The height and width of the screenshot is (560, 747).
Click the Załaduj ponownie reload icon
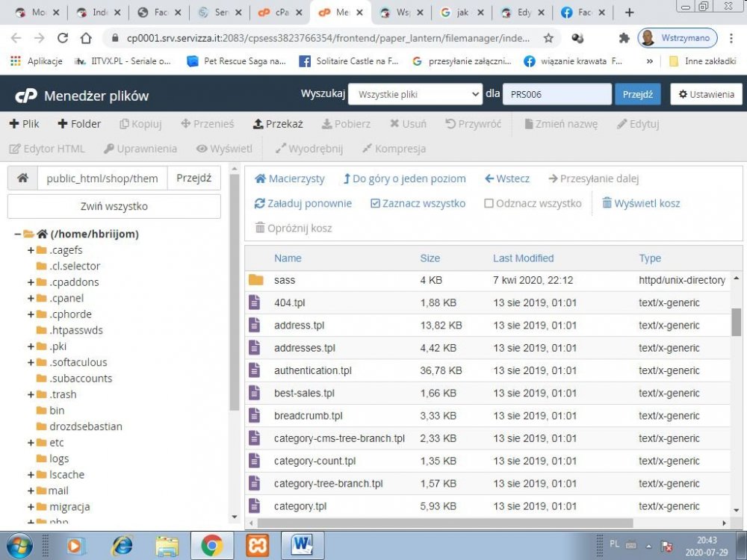[260, 203]
